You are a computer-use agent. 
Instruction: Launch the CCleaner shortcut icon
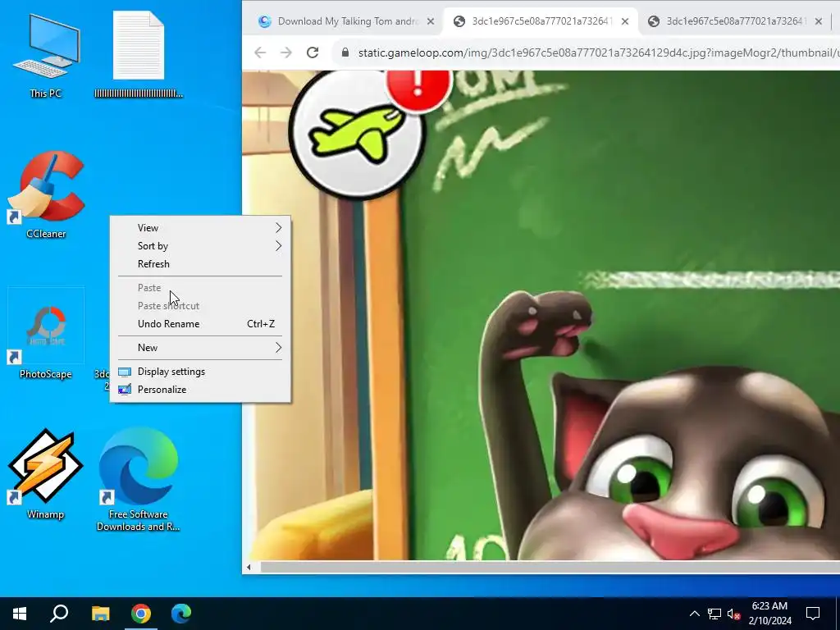(46, 194)
